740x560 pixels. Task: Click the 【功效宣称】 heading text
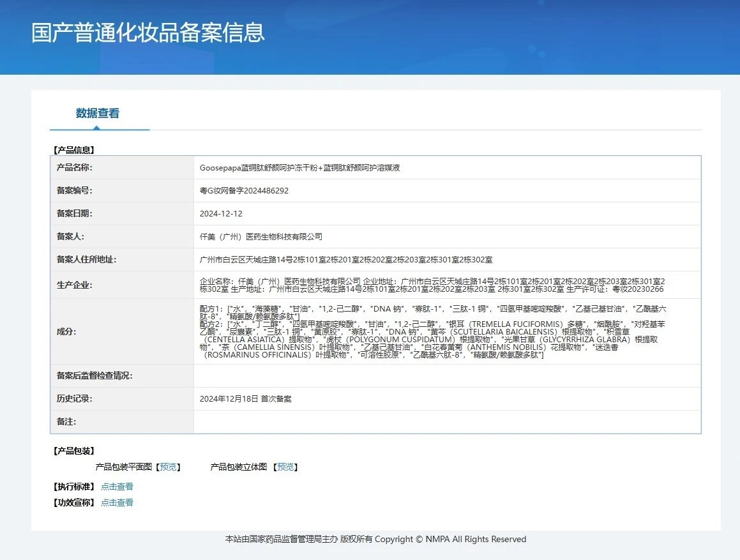[74, 503]
